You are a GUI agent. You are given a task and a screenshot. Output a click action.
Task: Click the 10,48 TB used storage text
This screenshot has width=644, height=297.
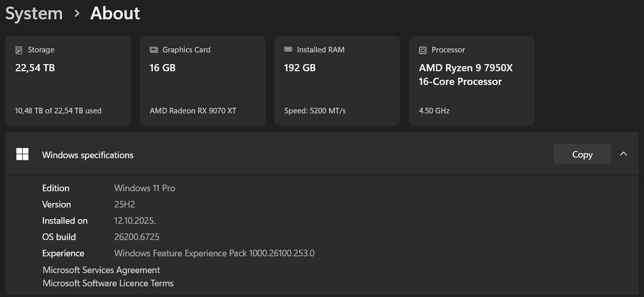[x=58, y=110]
